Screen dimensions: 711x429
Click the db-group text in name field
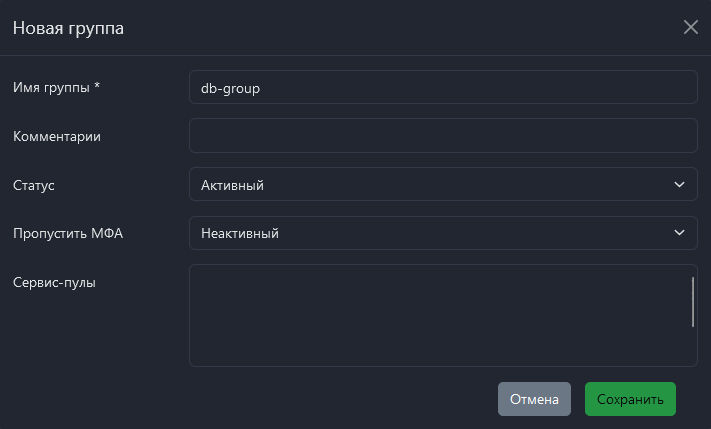click(x=230, y=87)
